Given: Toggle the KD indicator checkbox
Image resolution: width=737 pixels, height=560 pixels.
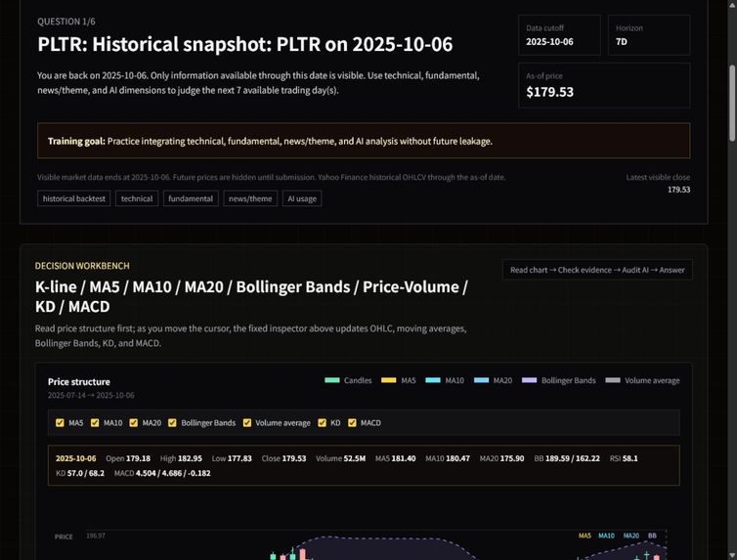Looking at the screenshot, I should (322, 423).
